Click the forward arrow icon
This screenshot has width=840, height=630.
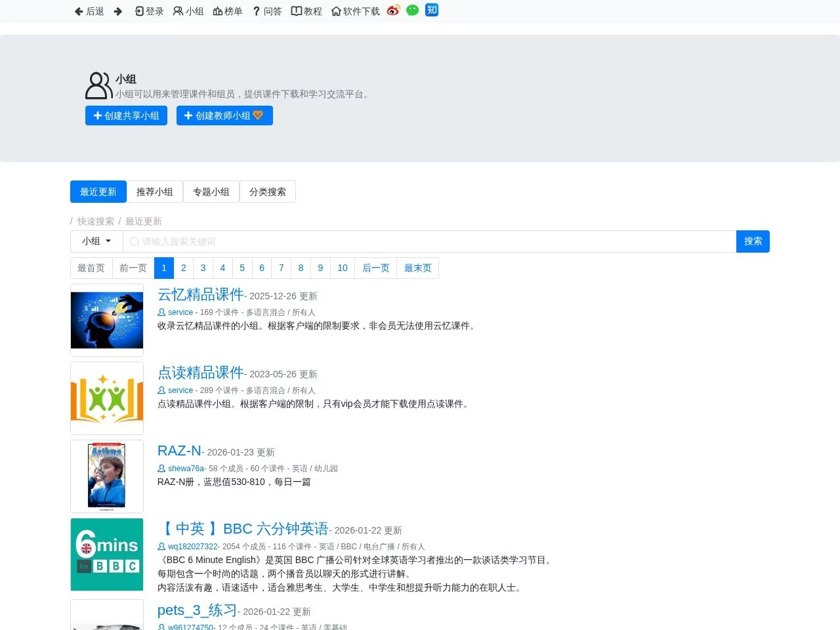[118, 11]
